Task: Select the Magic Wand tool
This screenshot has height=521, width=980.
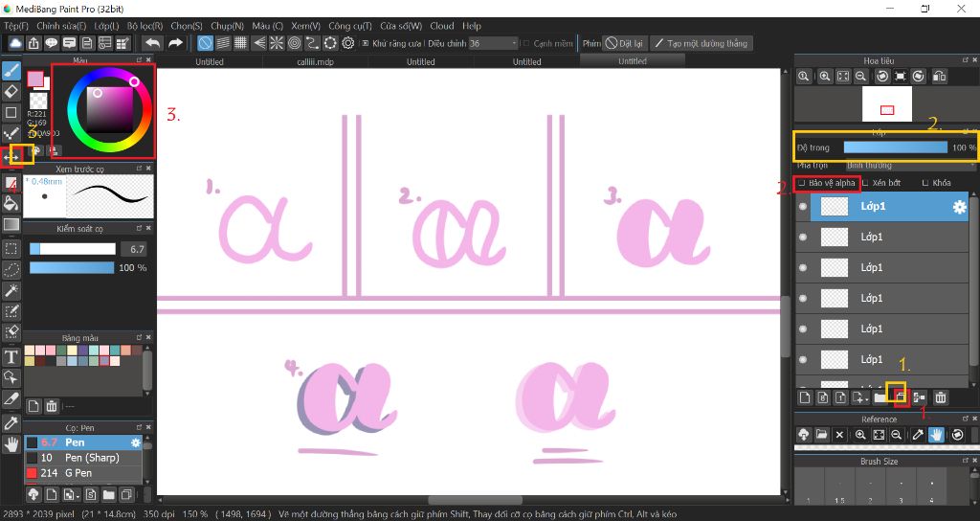Action: click(x=11, y=290)
